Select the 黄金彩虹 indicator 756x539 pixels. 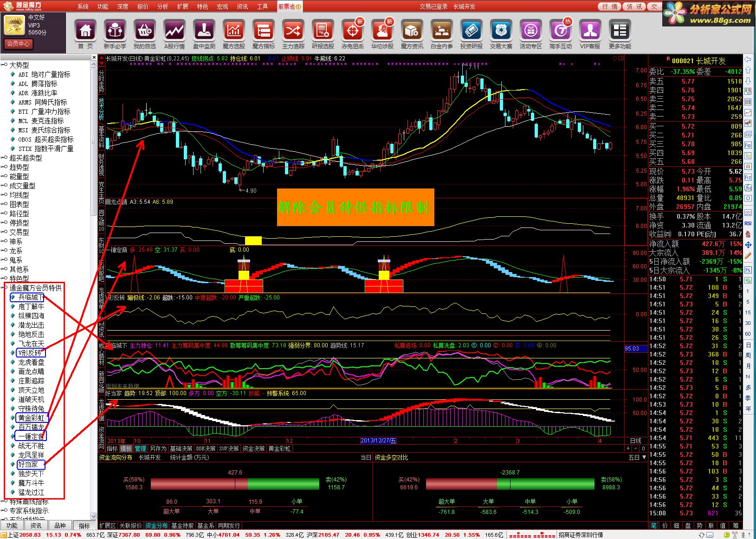31,418
